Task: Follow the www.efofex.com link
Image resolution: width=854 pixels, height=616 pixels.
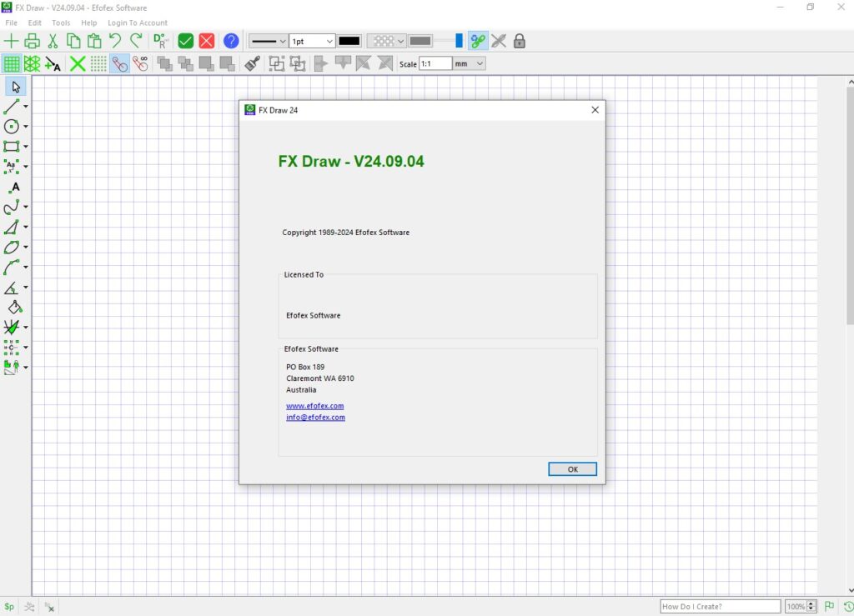Action: [314, 406]
